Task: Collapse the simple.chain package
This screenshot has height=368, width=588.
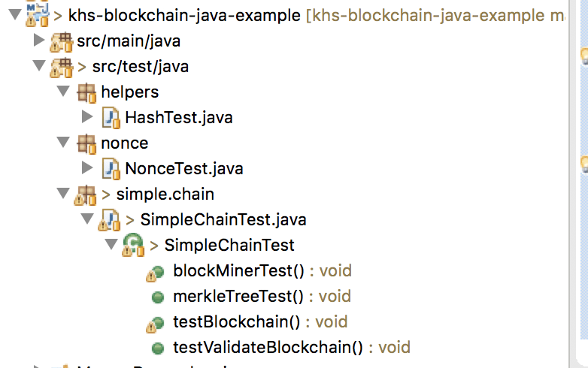Action: [63, 193]
